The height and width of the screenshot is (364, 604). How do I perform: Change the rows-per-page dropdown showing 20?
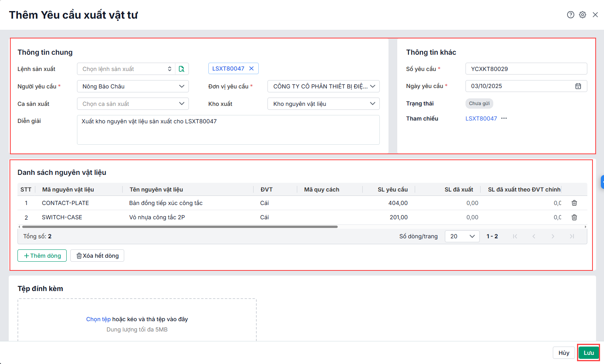click(462, 236)
